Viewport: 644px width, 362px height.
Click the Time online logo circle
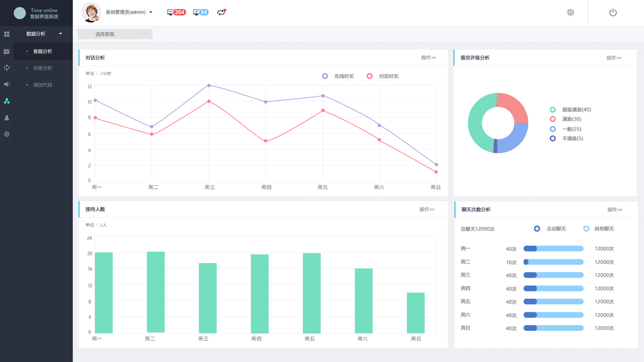(20, 13)
